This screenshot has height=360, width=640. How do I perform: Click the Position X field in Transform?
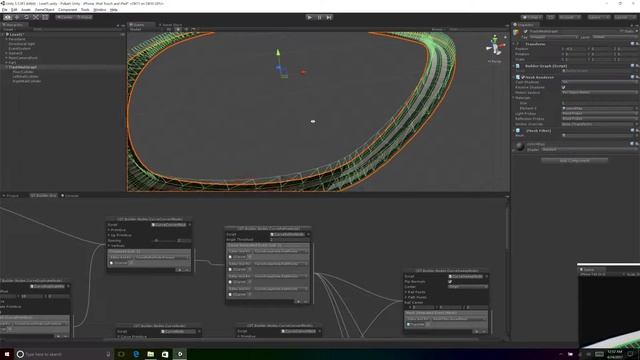[576, 49]
